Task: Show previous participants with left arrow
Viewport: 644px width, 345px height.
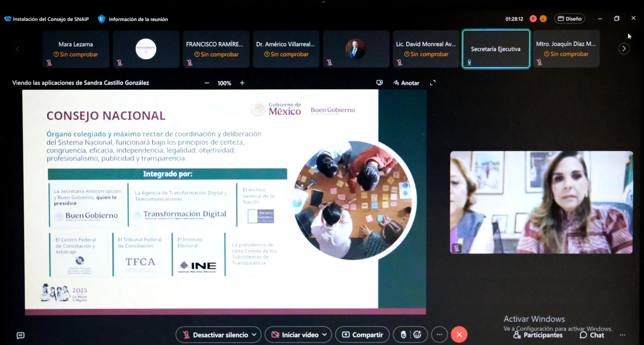Action: coord(18,49)
